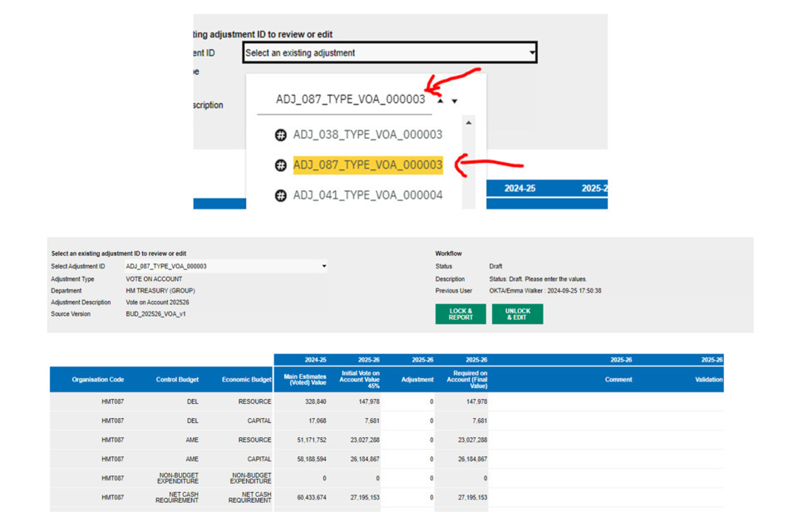Click Adjustment cell for Net Cash Requirement row
798x532 pixels.
[409, 497]
